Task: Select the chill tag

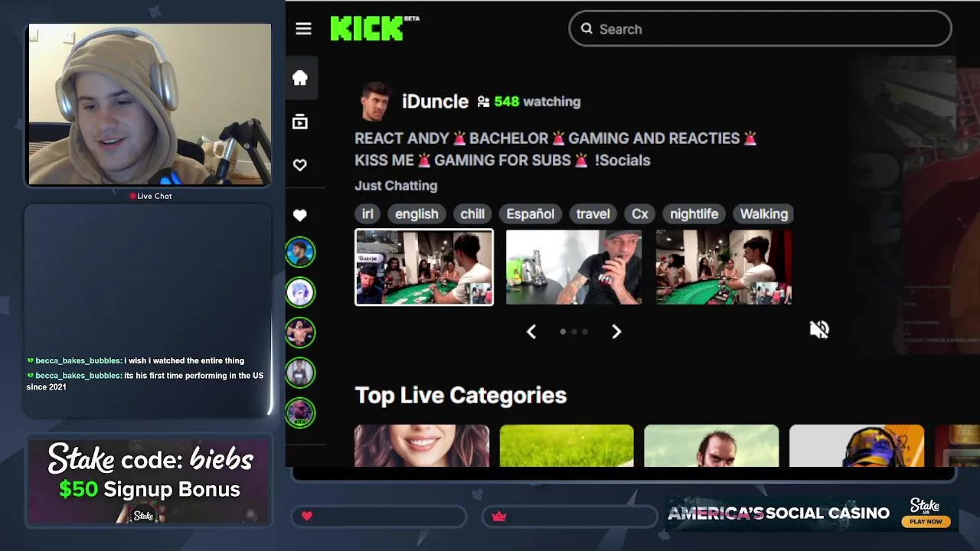Action: coord(472,214)
